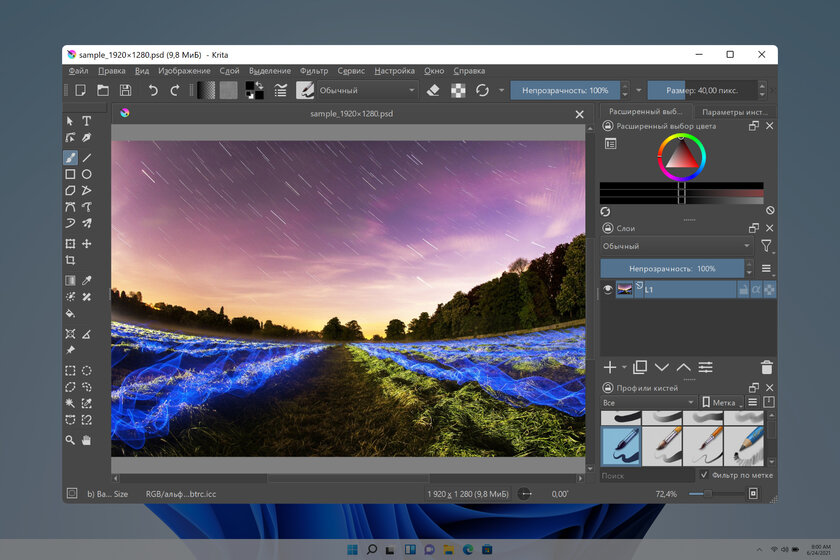
Task: Switch to the Параметры инст... tab
Action: [734, 112]
